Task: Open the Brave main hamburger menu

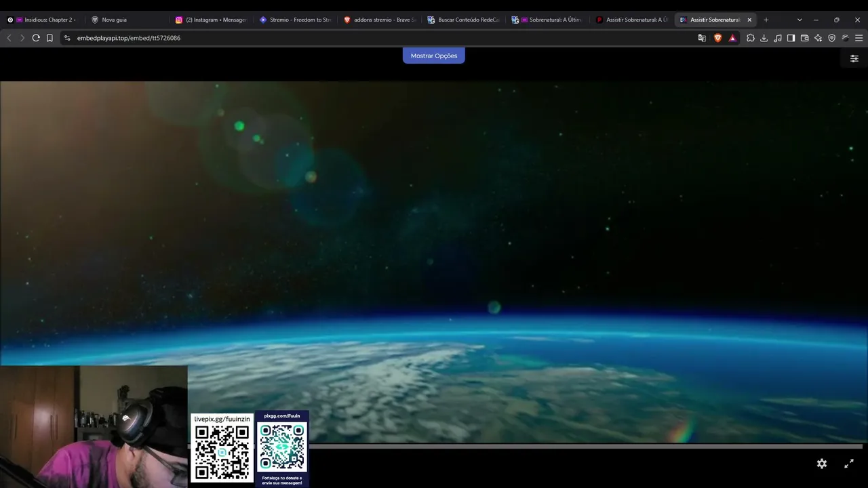Action: click(x=859, y=38)
